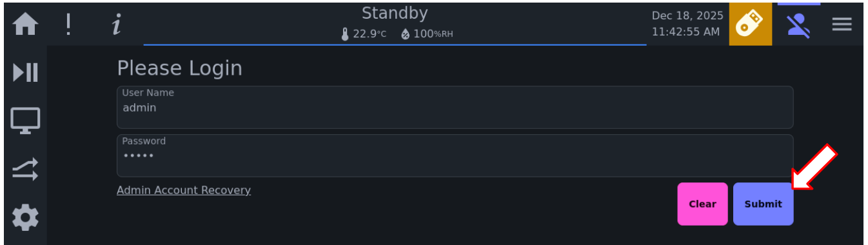Click the yellow USB drive icon

(x=750, y=25)
